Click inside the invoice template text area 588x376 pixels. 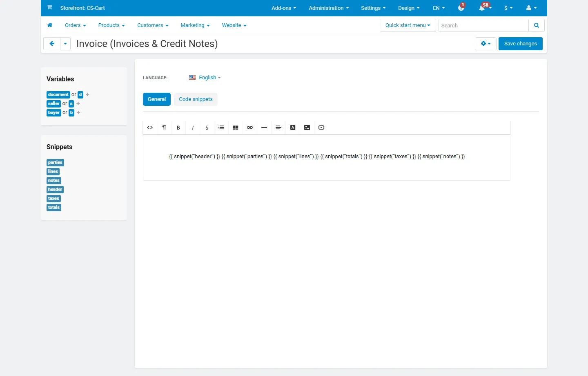(327, 158)
